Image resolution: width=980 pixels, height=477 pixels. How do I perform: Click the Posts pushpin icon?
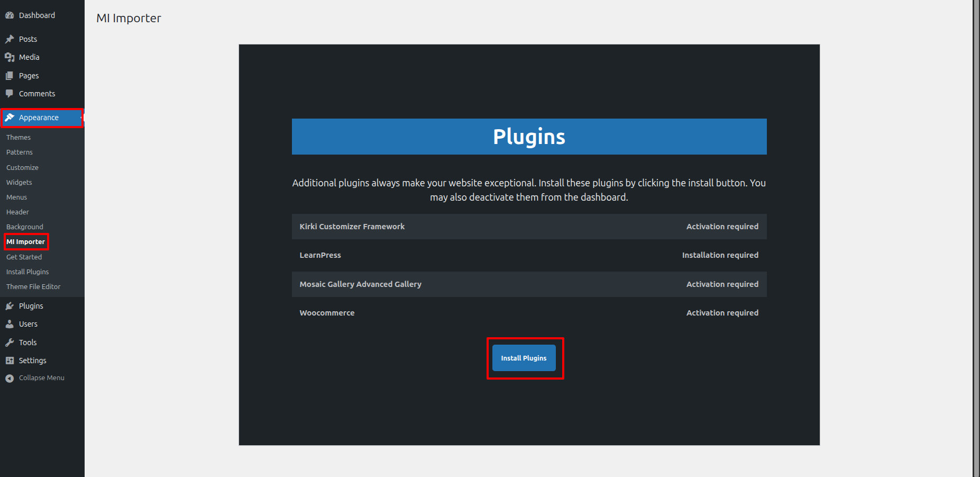[10, 39]
